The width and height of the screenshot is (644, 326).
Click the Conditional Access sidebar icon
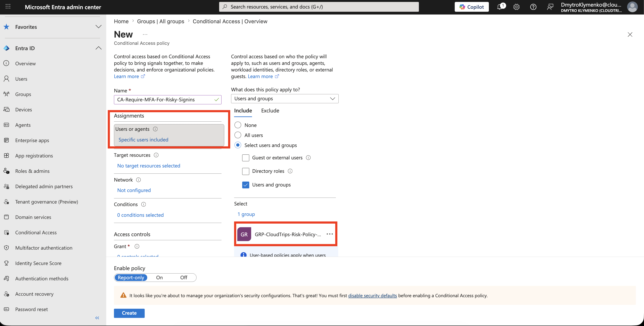pyautogui.click(x=6, y=232)
